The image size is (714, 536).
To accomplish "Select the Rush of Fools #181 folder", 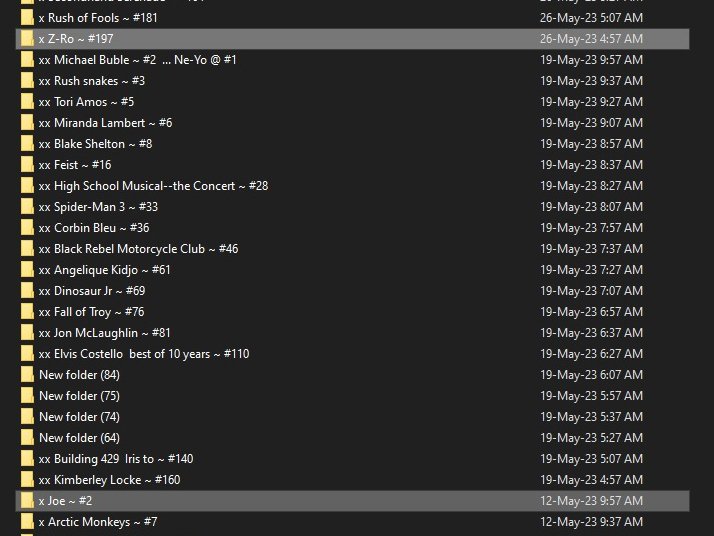I will pyautogui.click(x=98, y=18).
